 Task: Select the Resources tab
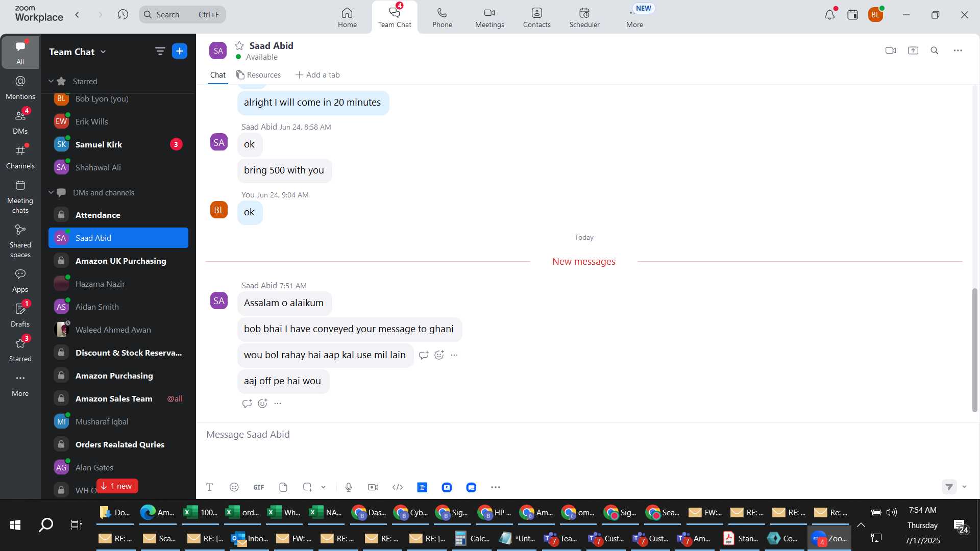point(258,75)
